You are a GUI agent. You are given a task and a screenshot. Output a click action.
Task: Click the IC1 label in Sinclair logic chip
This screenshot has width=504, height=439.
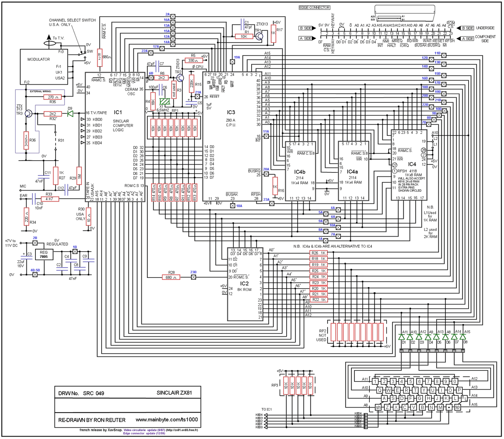click(x=118, y=112)
